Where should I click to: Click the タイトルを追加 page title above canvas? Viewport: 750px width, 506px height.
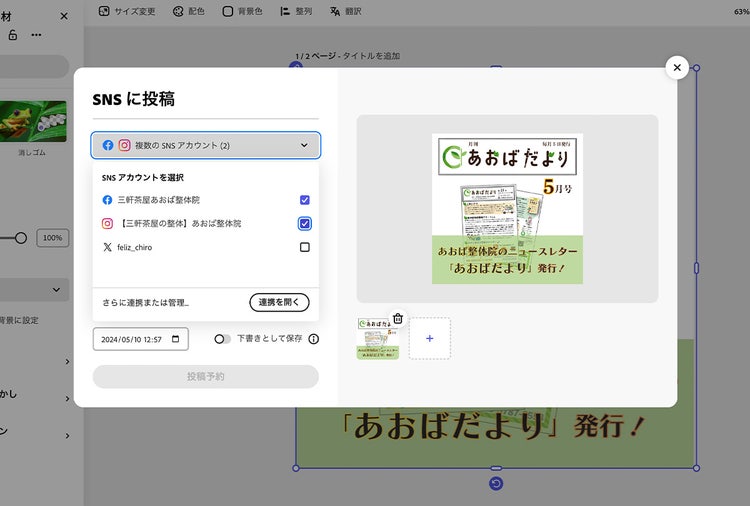[372, 56]
